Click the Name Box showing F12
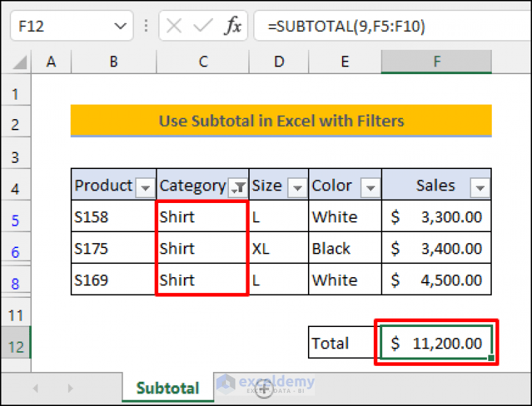The height and width of the screenshot is (406, 532). (71, 26)
